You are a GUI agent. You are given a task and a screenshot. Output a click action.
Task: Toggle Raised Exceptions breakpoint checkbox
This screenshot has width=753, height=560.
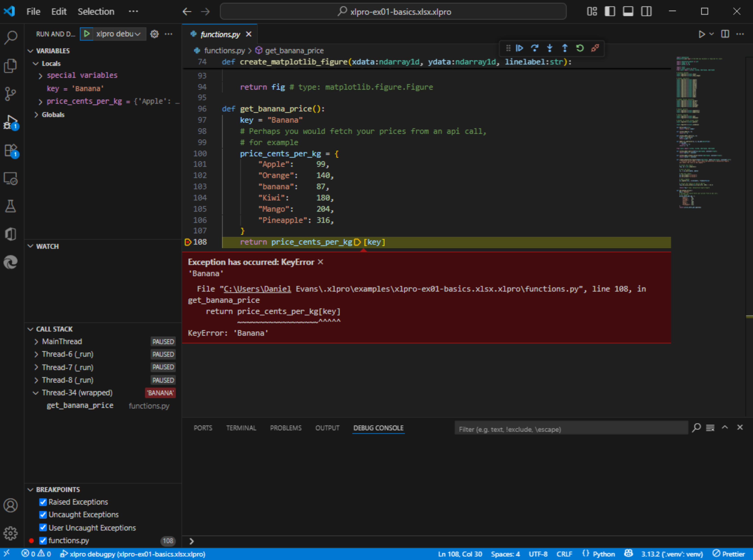[x=43, y=502]
